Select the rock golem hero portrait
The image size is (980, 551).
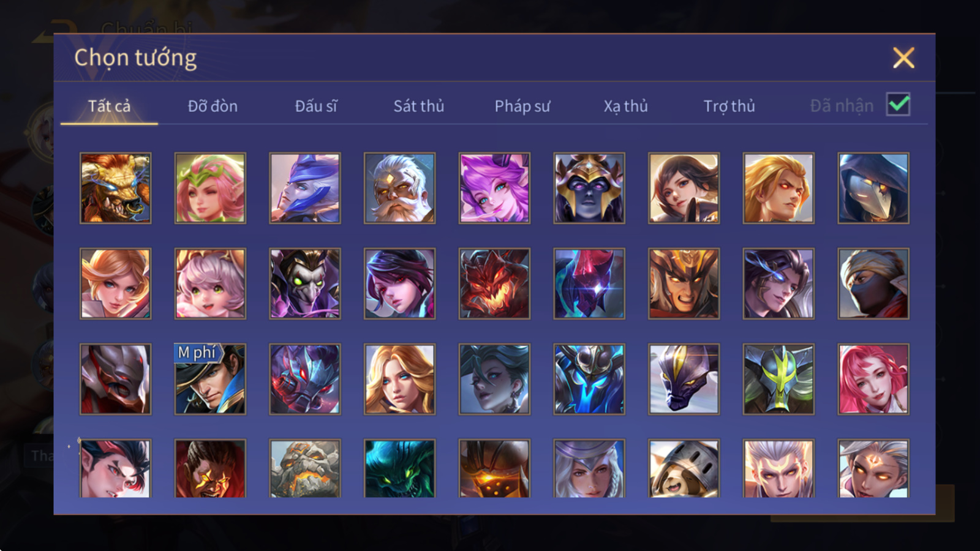305,468
